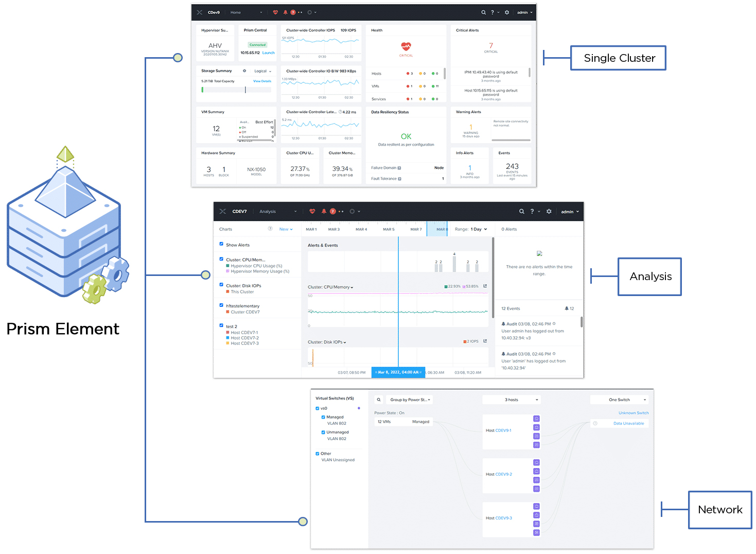
Task: Open Host CDEV9-2 link
Action: point(504,474)
